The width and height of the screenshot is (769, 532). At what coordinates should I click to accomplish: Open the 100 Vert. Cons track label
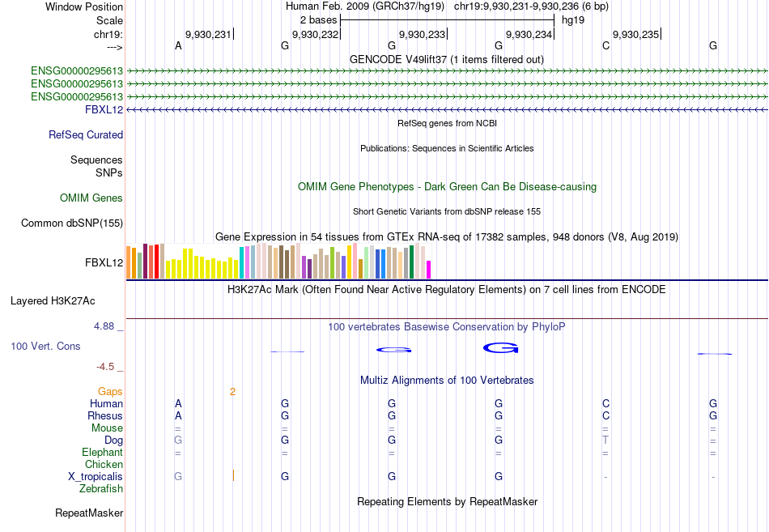point(45,346)
